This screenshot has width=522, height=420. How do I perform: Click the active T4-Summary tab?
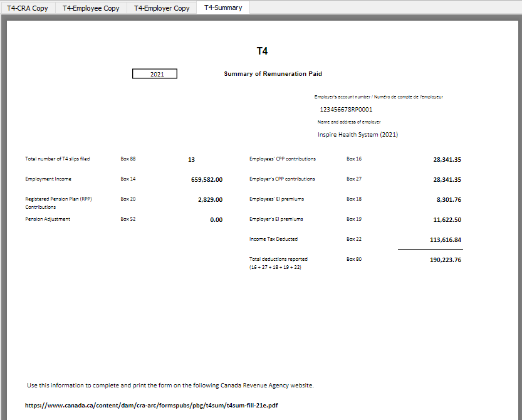tap(222, 8)
